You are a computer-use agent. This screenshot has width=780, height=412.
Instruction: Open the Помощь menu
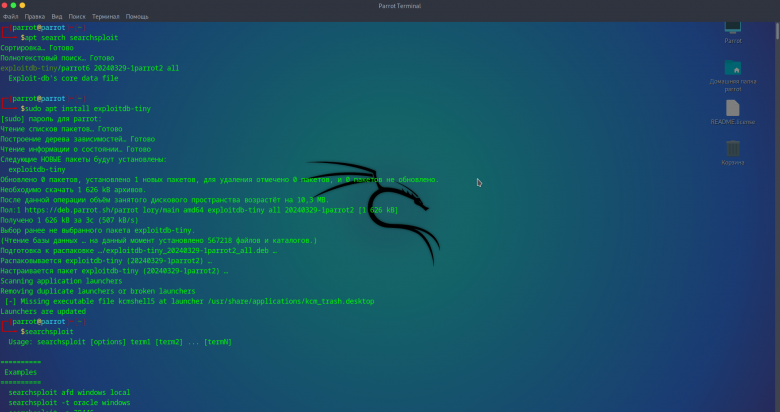pyautogui.click(x=137, y=16)
